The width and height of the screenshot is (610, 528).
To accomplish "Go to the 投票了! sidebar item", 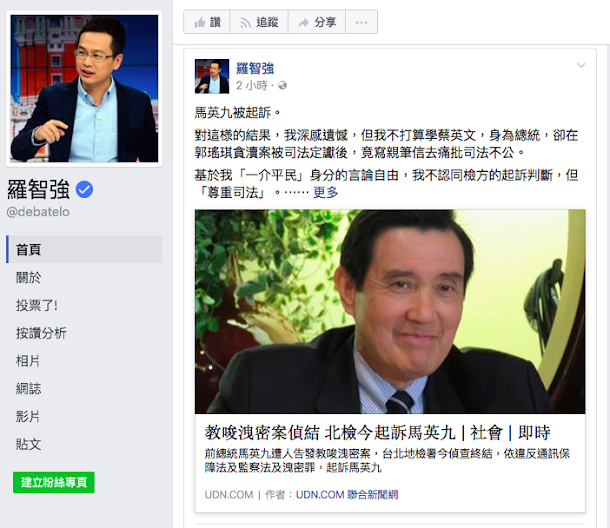I will tap(37, 305).
